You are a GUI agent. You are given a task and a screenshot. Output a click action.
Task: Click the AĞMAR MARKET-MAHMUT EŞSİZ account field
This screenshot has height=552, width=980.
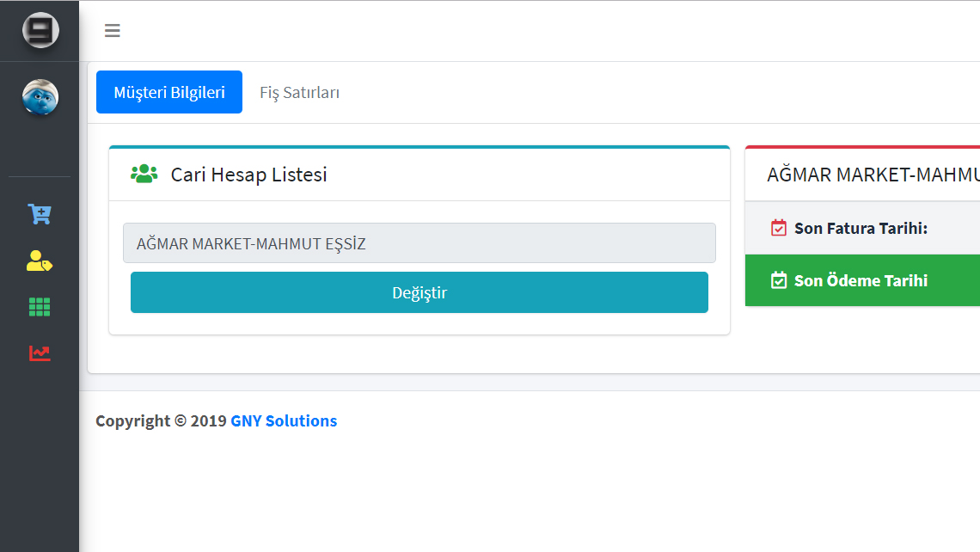[420, 243]
